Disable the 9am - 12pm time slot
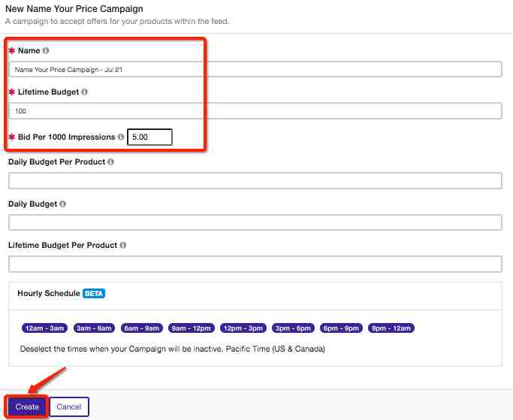 pyautogui.click(x=192, y=328)
